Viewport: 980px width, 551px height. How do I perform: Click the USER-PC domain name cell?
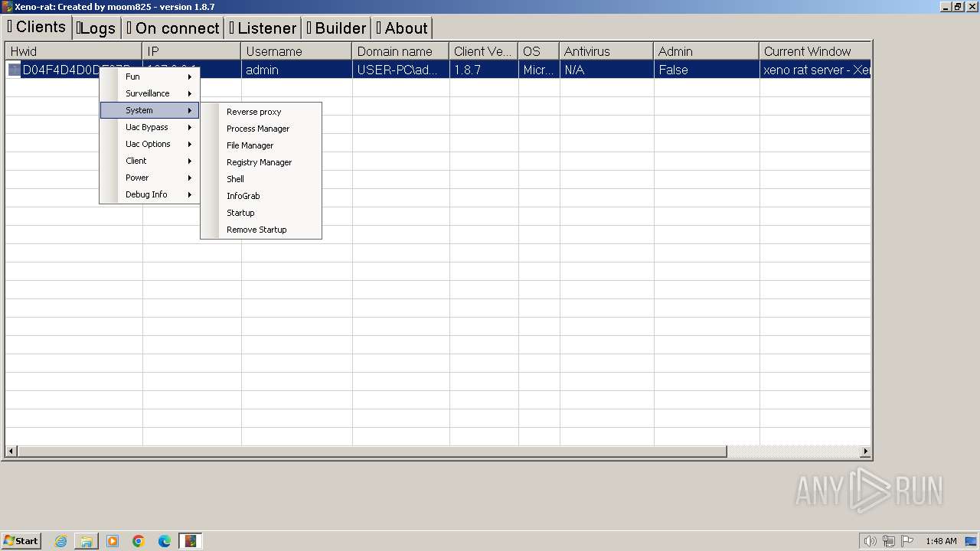(400, 70)
